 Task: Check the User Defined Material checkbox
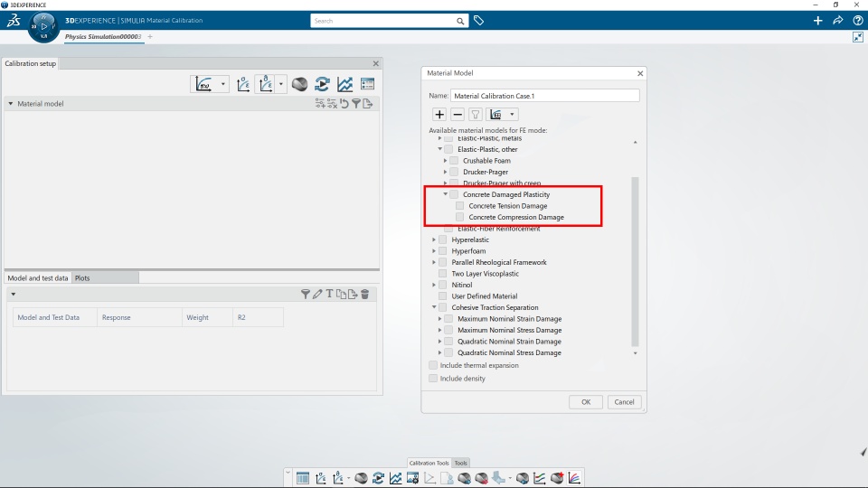(443, 296)
